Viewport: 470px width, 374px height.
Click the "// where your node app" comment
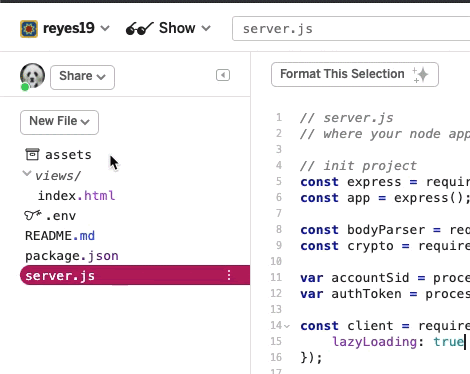tap(385, 134)
